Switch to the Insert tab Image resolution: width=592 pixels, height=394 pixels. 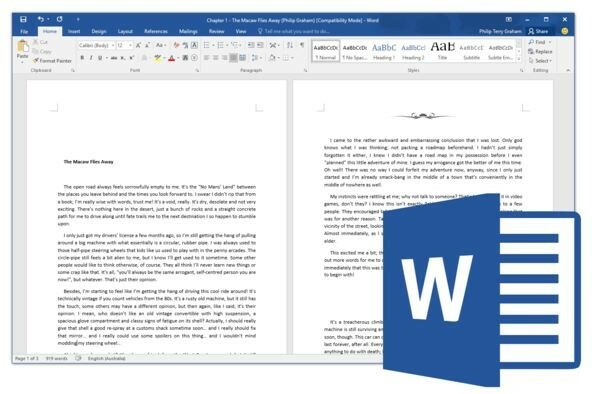[x=74, y=31]
